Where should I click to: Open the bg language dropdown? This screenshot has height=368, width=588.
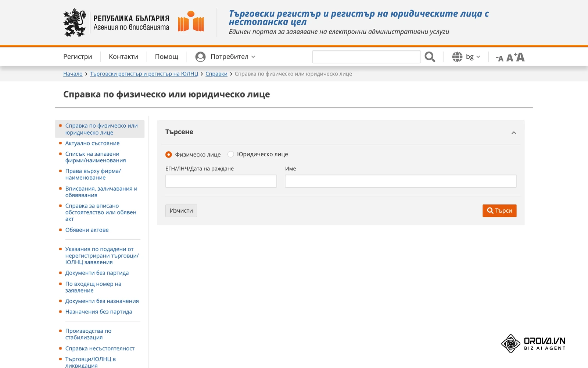[x=473, y=57]
